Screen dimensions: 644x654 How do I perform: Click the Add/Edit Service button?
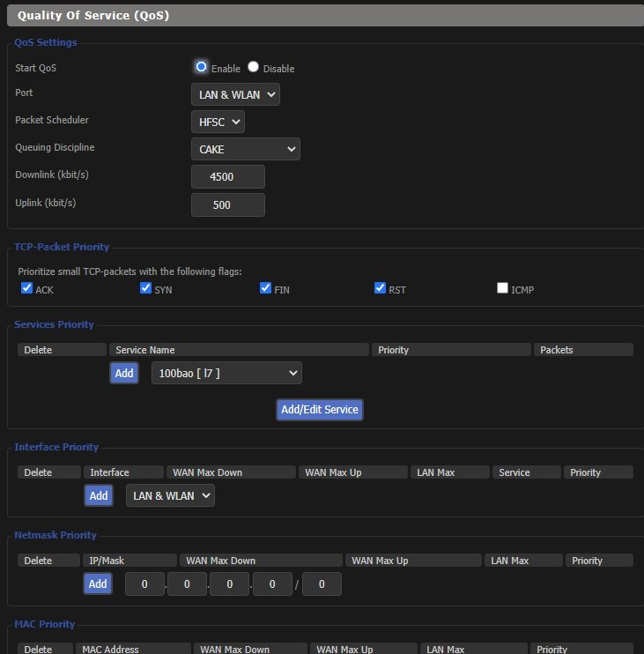[x=319, y=409]
